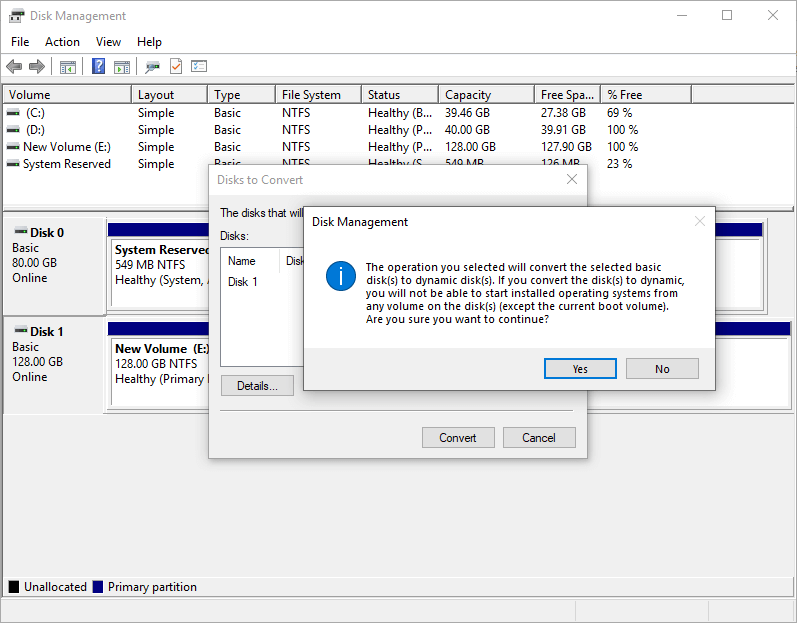Viewport: 797px width, 623px height.
Task: Click the Details... button
Action: pos(257,386)
